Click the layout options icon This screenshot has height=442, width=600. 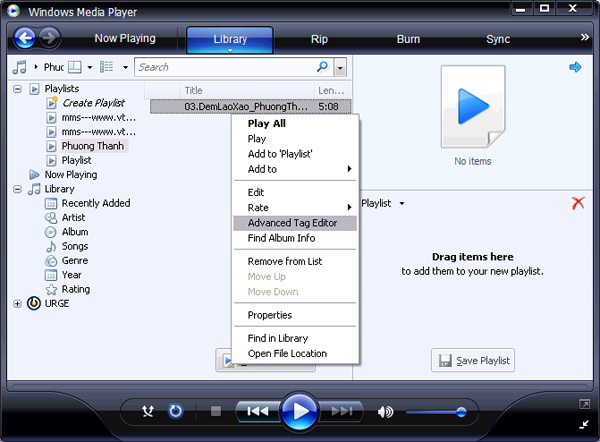75,67
